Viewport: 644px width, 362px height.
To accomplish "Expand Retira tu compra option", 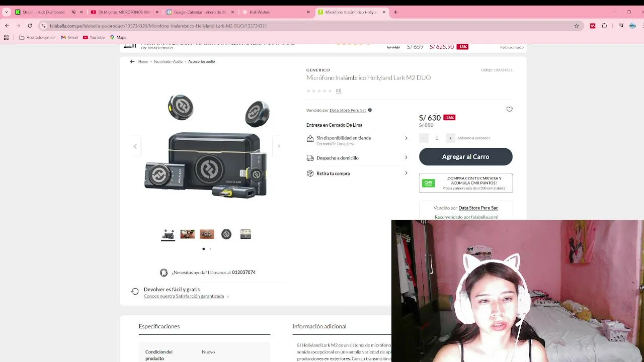I will [357, 173].
